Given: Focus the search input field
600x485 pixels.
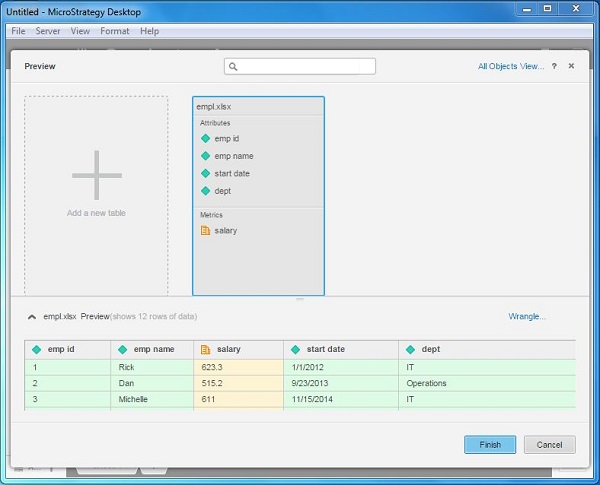Looking at the screenshot, I should [x=305, y=67].
